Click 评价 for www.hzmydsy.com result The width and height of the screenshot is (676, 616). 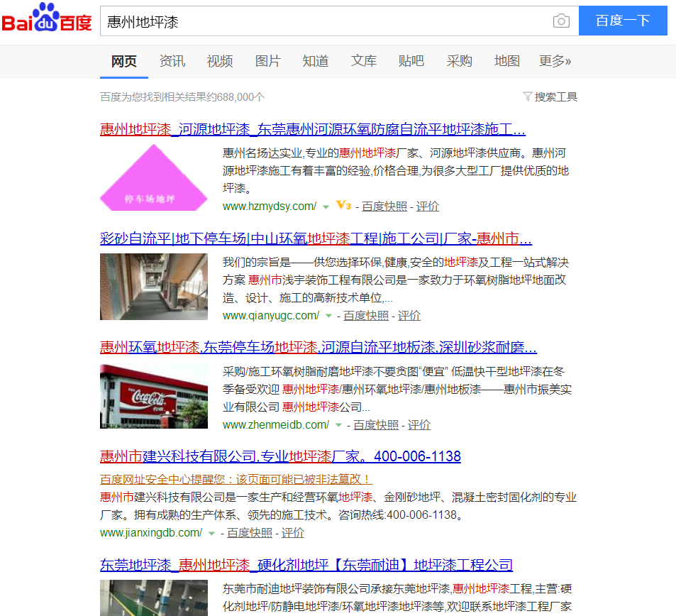pyautogui.click(x=428, y=207)
